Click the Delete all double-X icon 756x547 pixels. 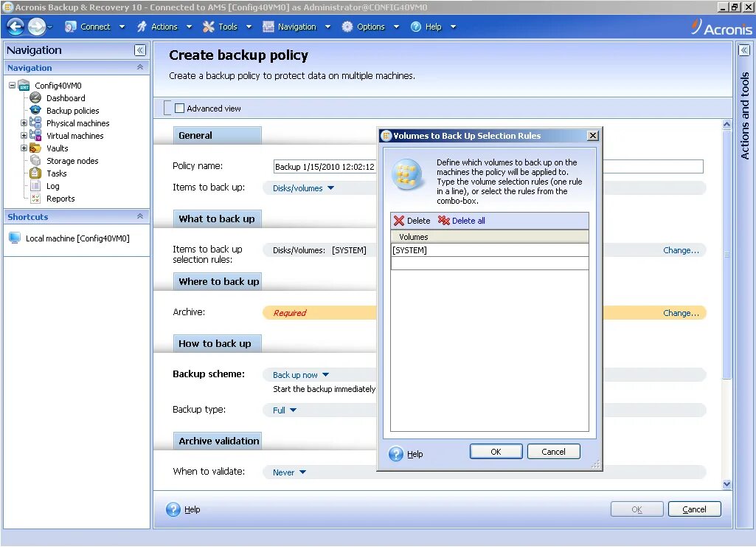[443, 221]
